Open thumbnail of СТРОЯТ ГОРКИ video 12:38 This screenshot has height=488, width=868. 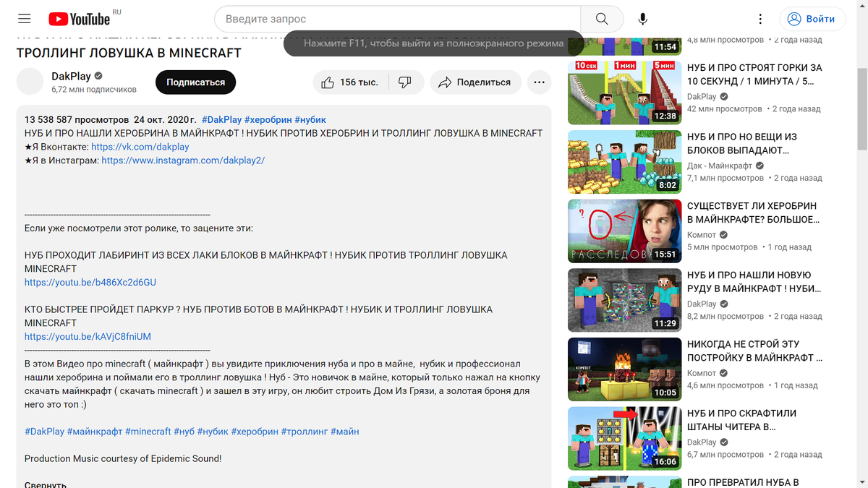pyautogui.click(x=625, y=93)
